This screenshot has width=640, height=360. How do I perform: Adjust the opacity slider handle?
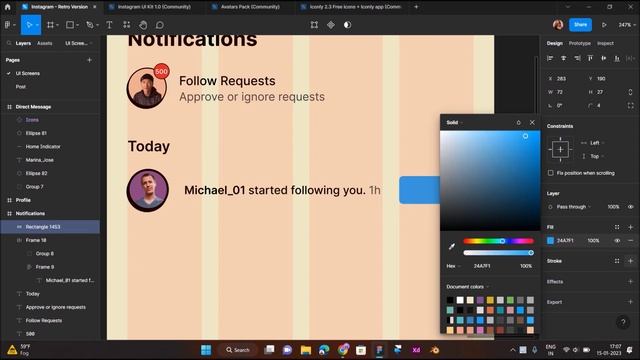coord(531,253)
